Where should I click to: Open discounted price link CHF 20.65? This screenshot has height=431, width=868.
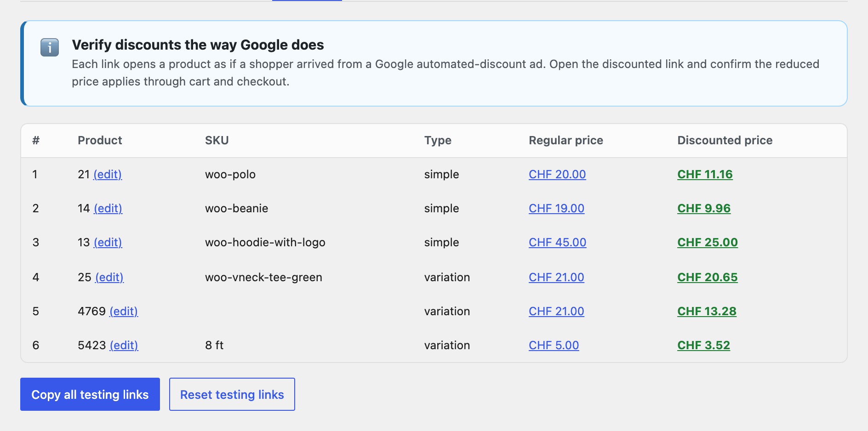[708, 278]
